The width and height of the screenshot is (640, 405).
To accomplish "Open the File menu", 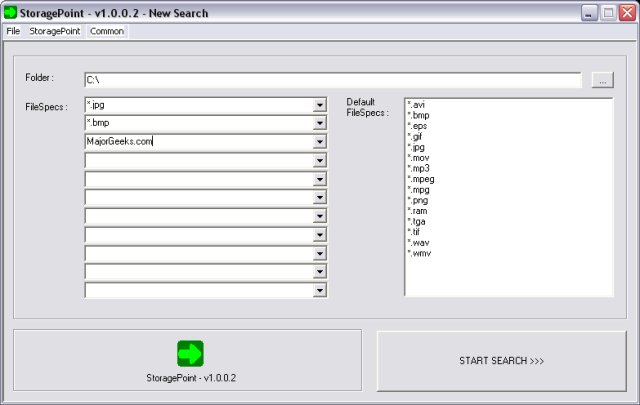I will 13,31.
